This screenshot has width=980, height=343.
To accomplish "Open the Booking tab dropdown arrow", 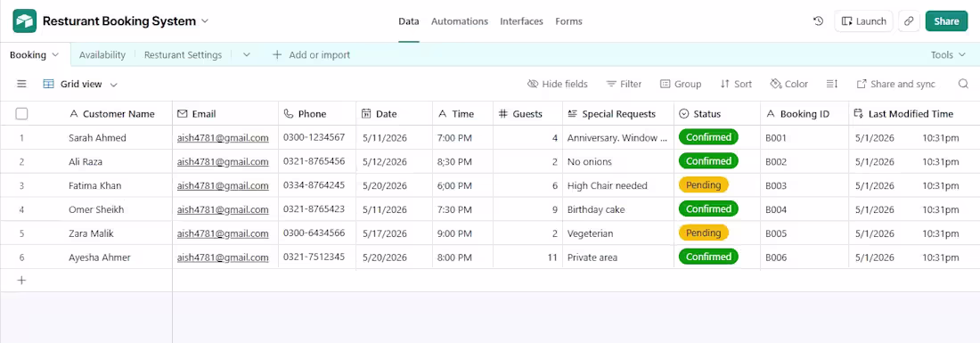I will (x=55, y=55).
